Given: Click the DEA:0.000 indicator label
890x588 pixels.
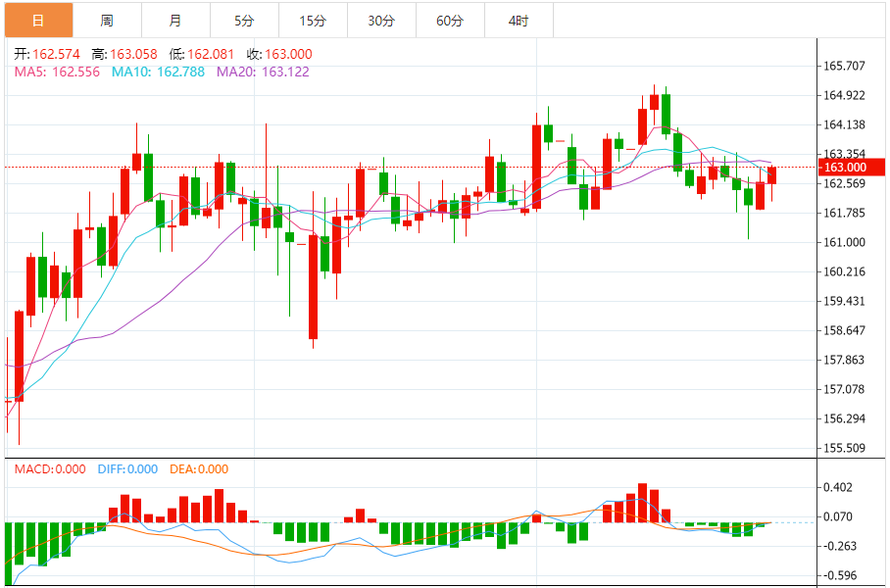Looking at the screenshot, I should coord(199,469).
